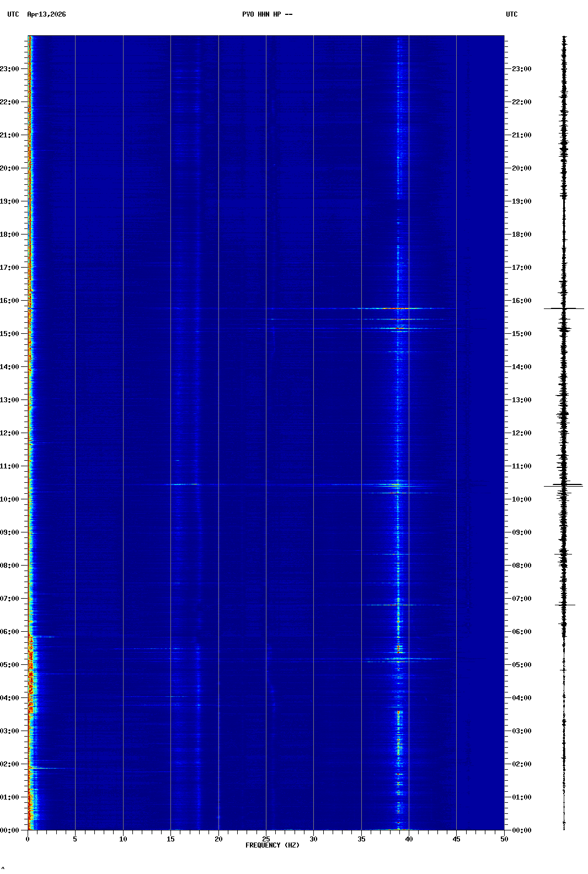Viewport: 588px width, 874px height.
Task: Select the 06:00 marker on left time axis
Action: point(10,632)
